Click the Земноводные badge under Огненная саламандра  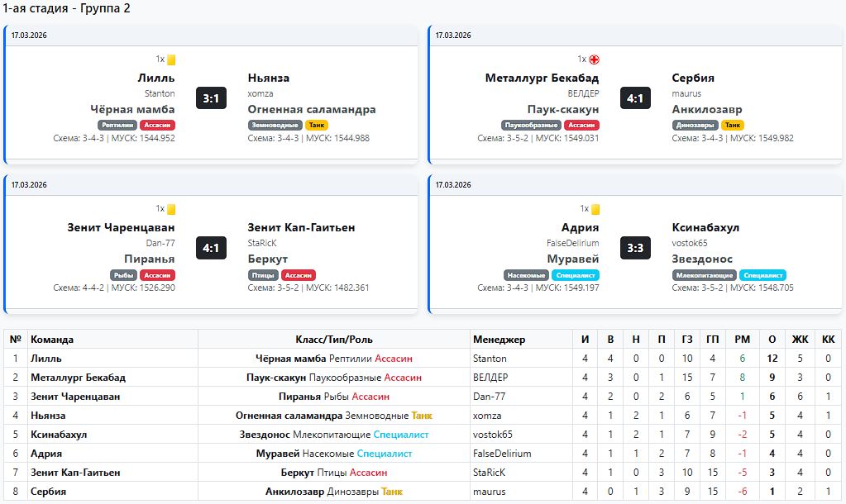coord(275,126)
